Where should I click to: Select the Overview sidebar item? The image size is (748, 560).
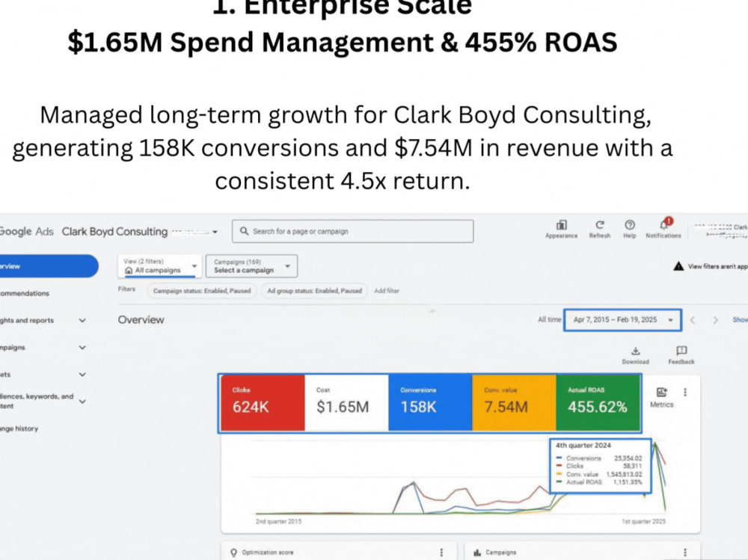[x=48, y=266]
